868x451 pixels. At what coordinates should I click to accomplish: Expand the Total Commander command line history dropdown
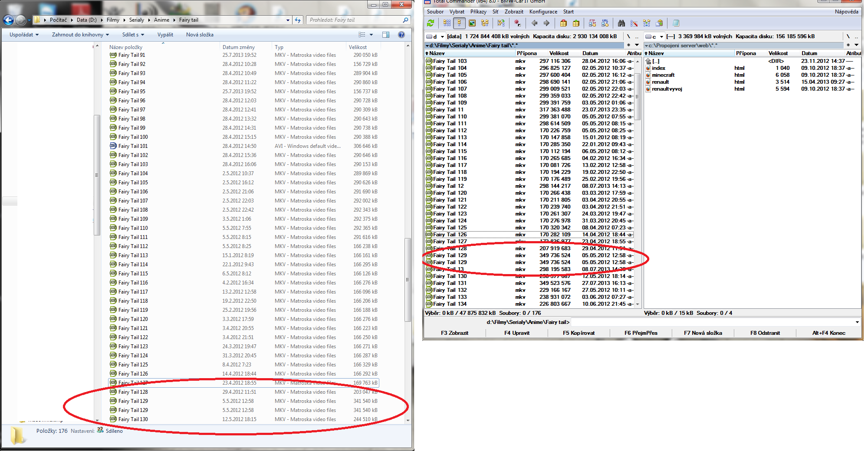point(857,322)
